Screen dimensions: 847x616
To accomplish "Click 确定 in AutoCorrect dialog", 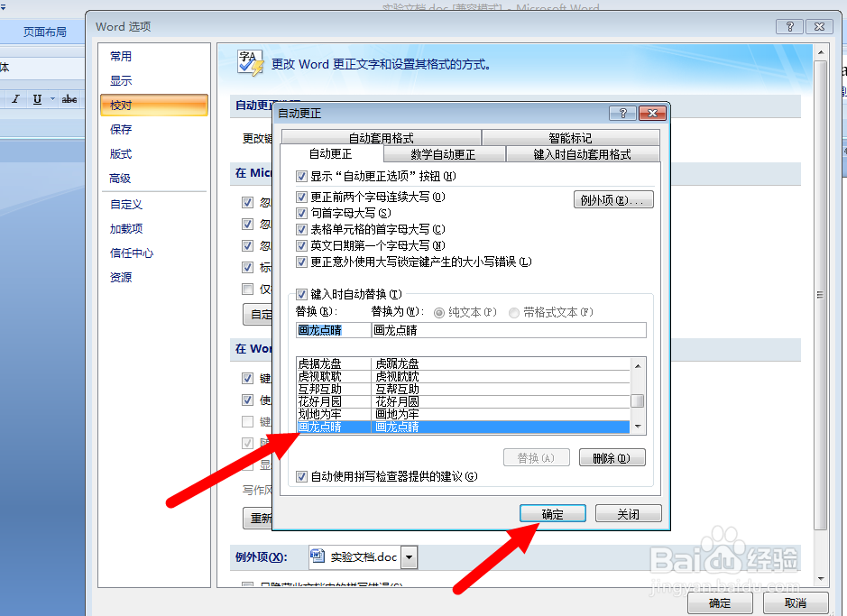I will click(553, 513).
